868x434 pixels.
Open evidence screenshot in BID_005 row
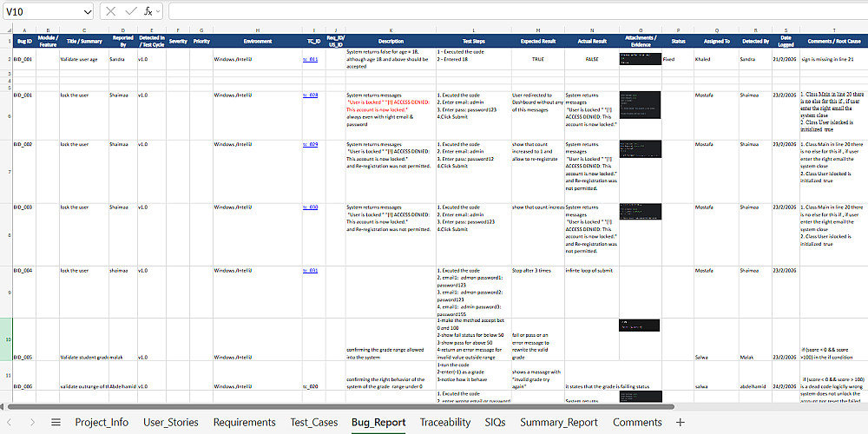pos(640,325)
